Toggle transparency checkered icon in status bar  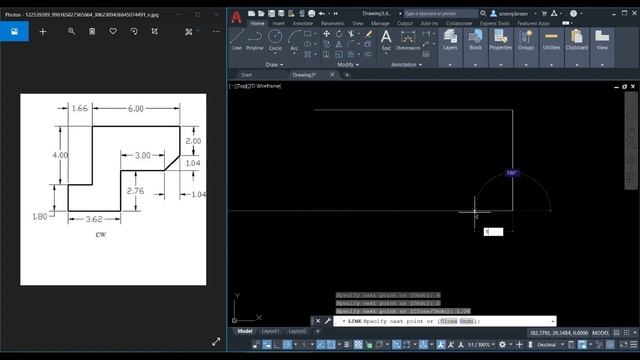click(x=358, y=345)
